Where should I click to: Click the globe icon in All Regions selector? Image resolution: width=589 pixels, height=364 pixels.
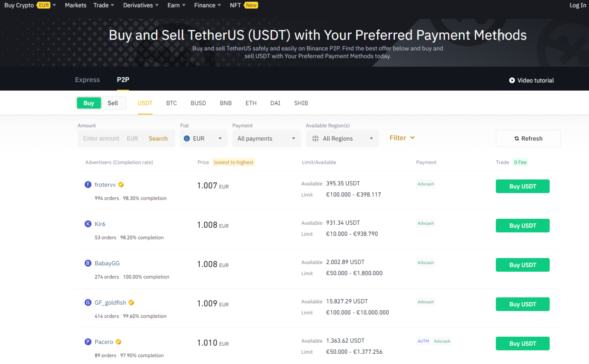[x=315, y=138]
